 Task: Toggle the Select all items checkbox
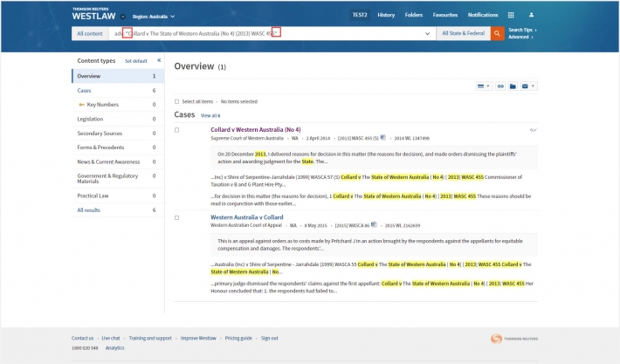pyautogui.click(x=176, y=101)
